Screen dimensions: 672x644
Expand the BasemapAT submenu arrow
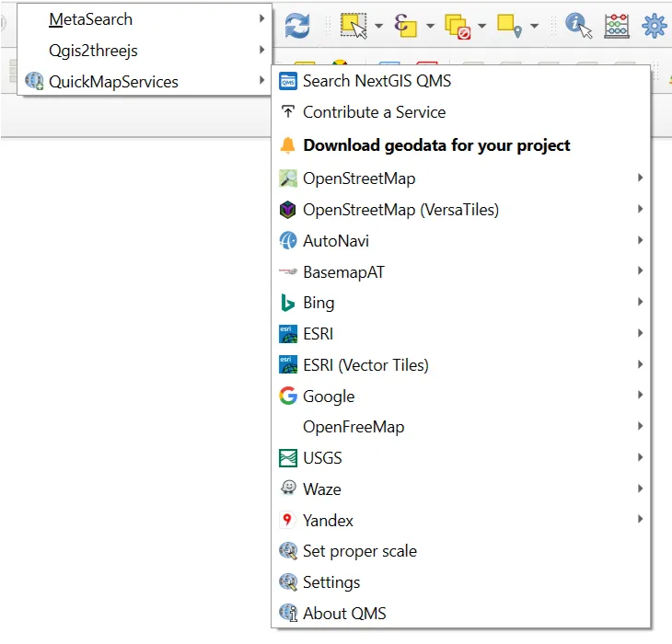click(x=641, y=270)
